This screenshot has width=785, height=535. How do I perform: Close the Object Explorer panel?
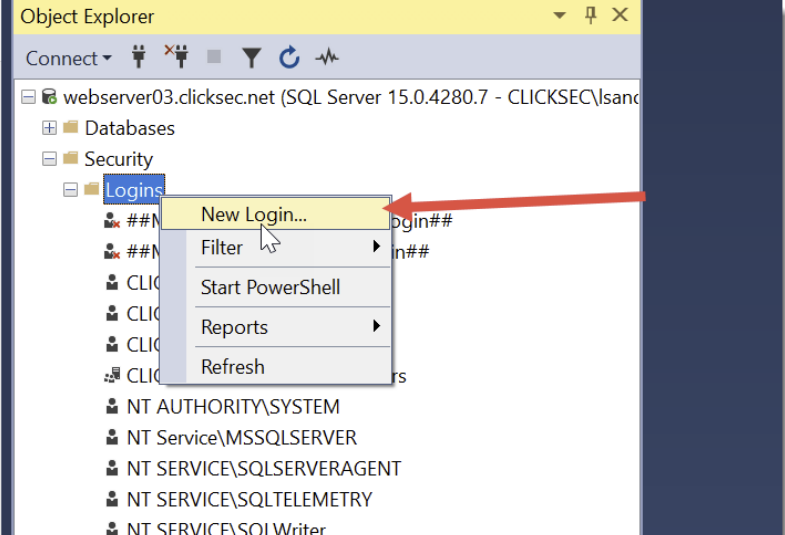pyautogui.click(x=620, y=15)
